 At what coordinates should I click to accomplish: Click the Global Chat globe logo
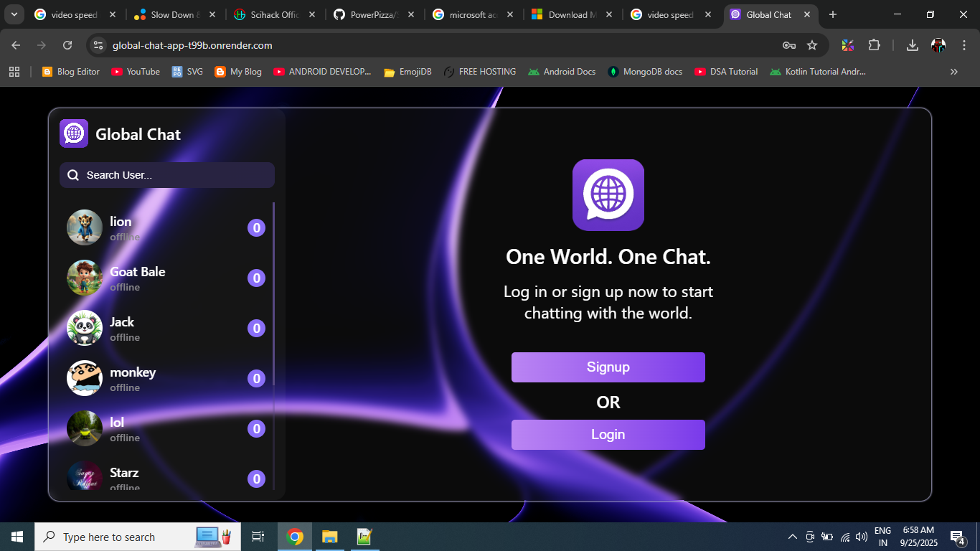(x=73, y=133)
